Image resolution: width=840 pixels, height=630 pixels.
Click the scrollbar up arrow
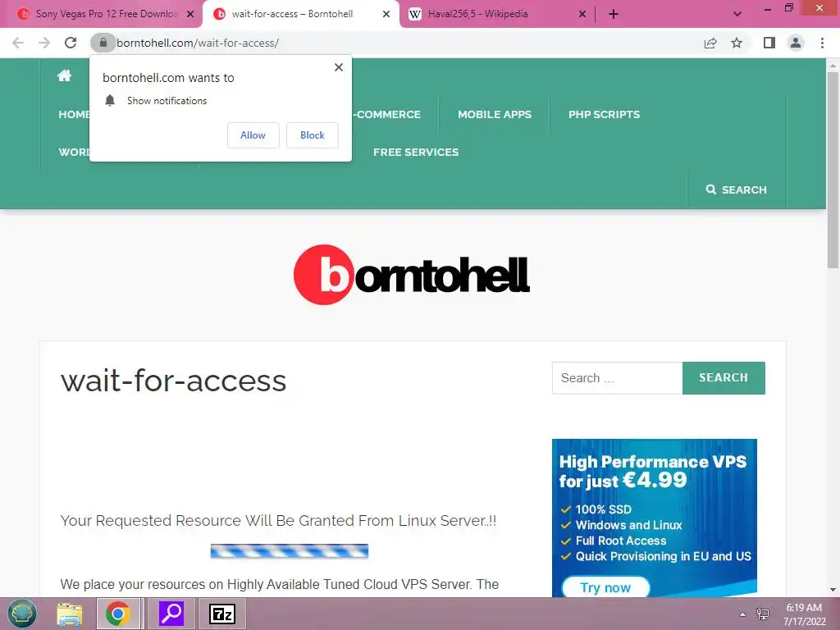coord(833,66)
